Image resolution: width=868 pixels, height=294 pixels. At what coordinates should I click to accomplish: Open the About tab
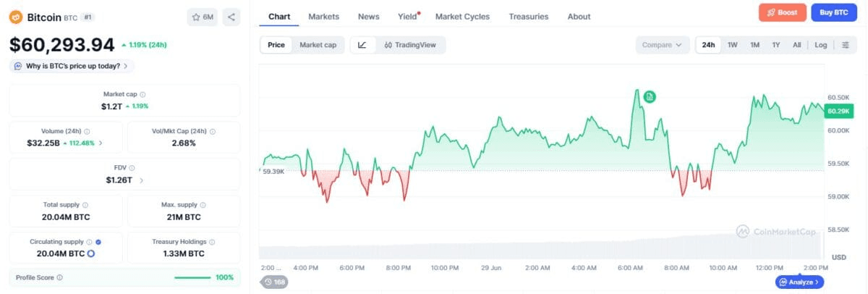point(579,17)
